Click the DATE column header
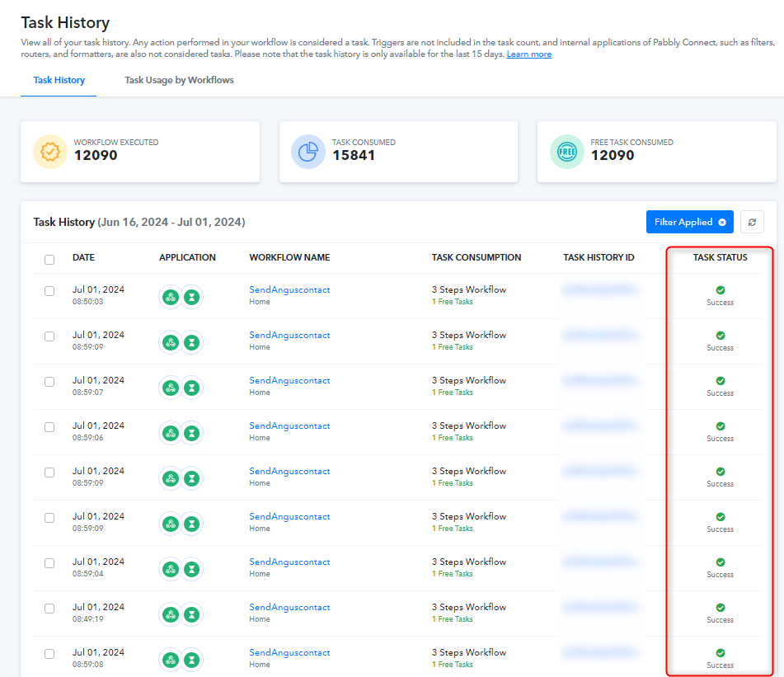Viewport: 784px width, 677px height. click(83, 257)
